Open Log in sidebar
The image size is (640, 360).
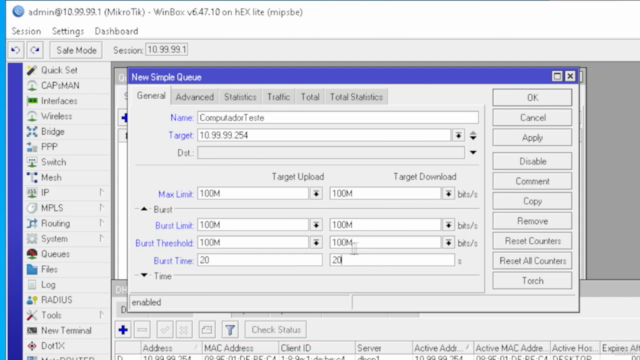pyautogui.click(x=48, y=284)
